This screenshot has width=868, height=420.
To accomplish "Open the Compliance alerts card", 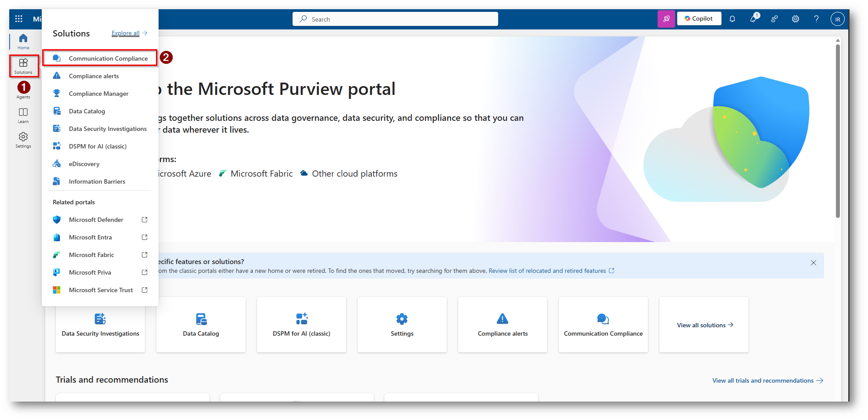I will click(x=503, y=325).
